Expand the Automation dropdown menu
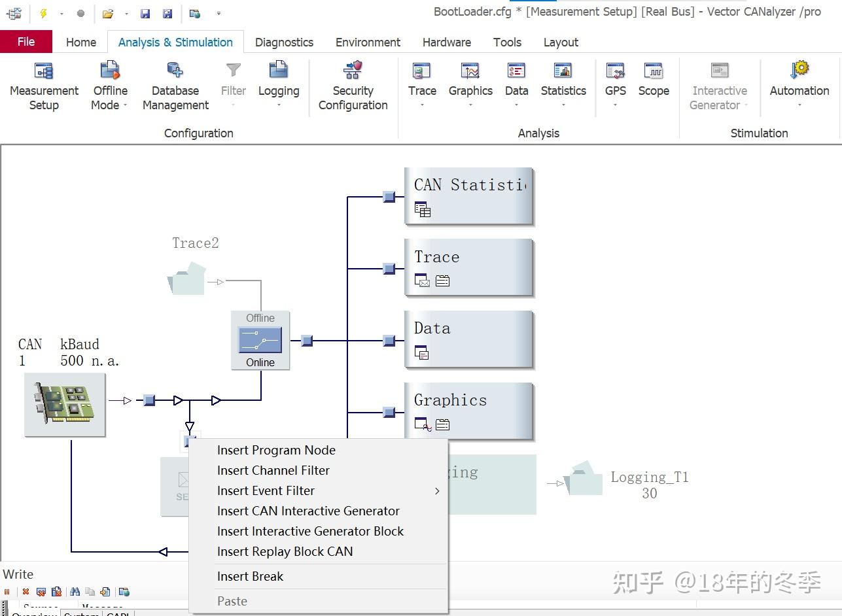Image resolution: width=842 pixels, height=616 pixels. (x=799, y=105)
